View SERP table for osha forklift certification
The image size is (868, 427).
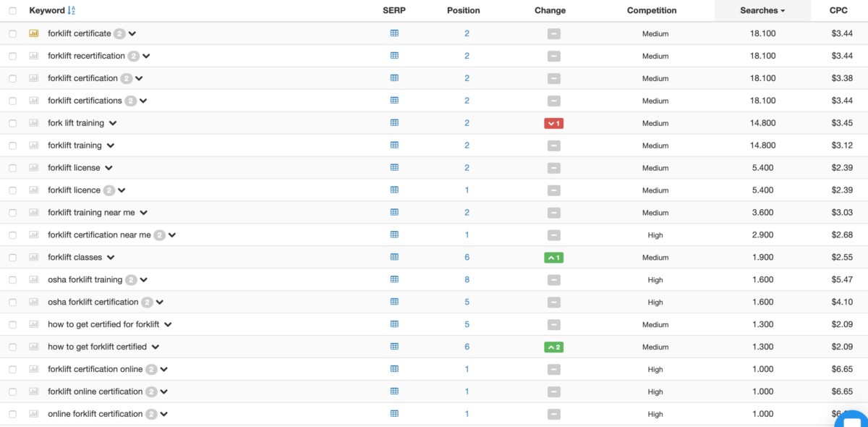(394, 302)
